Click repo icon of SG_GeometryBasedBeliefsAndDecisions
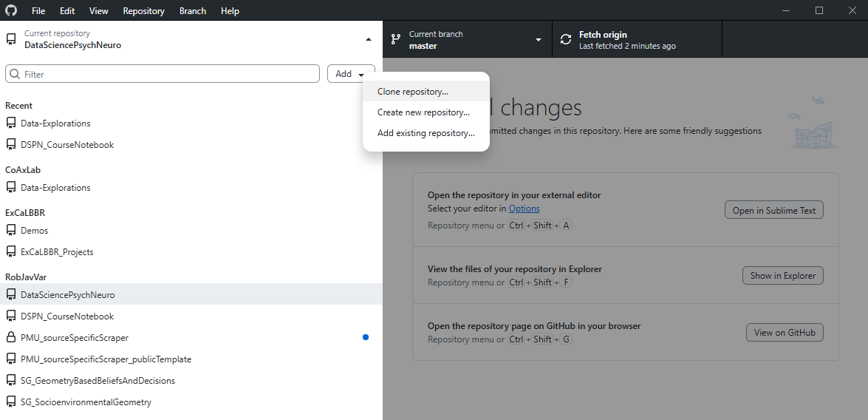 tap(10, 380)
